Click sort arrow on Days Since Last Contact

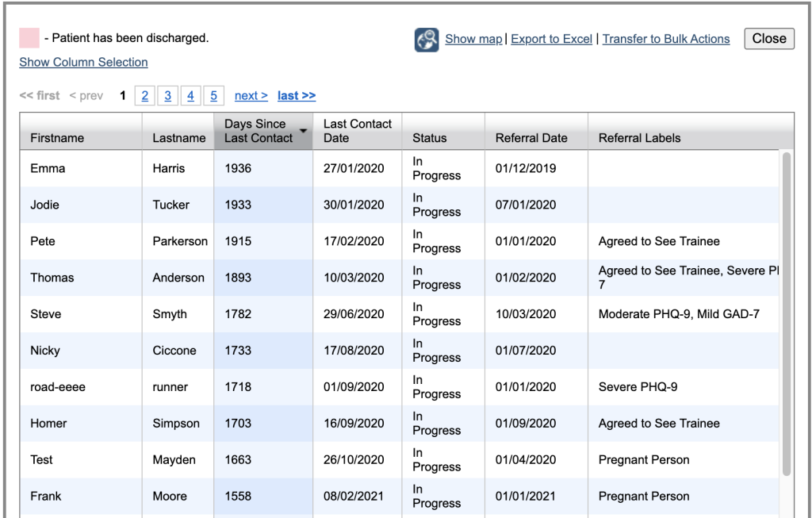(303, 130)
